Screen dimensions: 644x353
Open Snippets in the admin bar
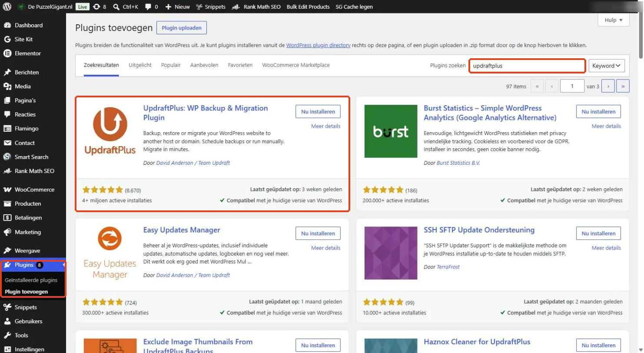coord(211,7)
